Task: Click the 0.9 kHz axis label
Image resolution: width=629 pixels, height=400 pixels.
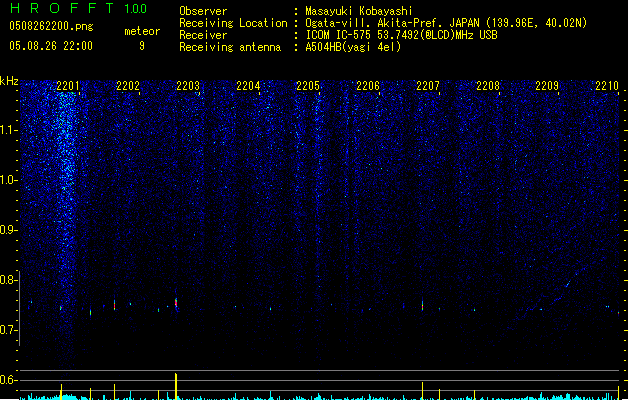Action: [9, 230]
